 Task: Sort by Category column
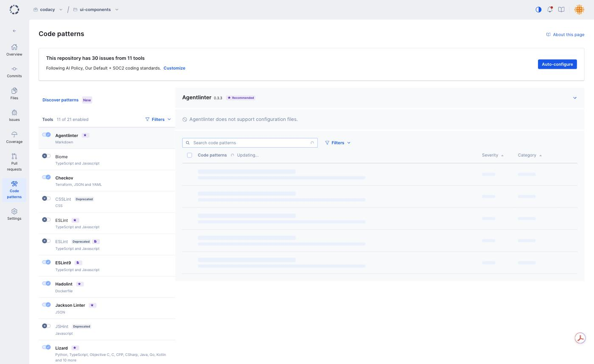[x=530, y=155]
